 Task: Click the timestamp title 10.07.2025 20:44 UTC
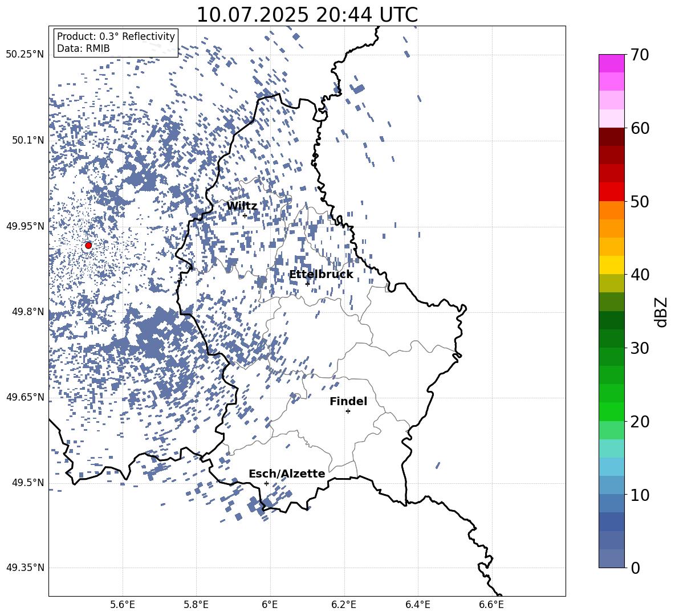click(307, 15)
